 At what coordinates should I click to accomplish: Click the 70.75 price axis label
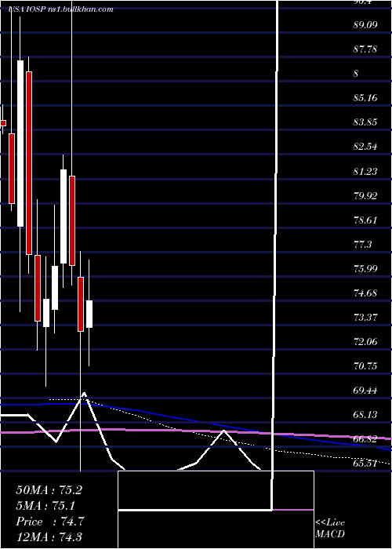click(365, 366)
